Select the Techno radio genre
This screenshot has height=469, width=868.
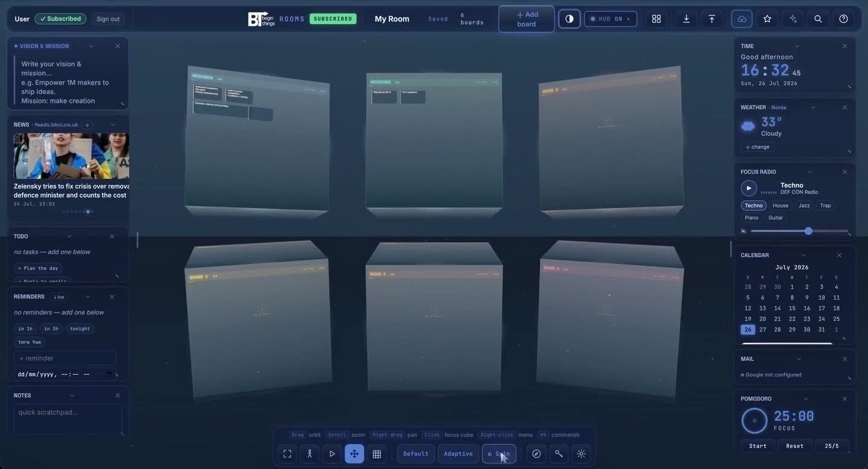point(753,206)
